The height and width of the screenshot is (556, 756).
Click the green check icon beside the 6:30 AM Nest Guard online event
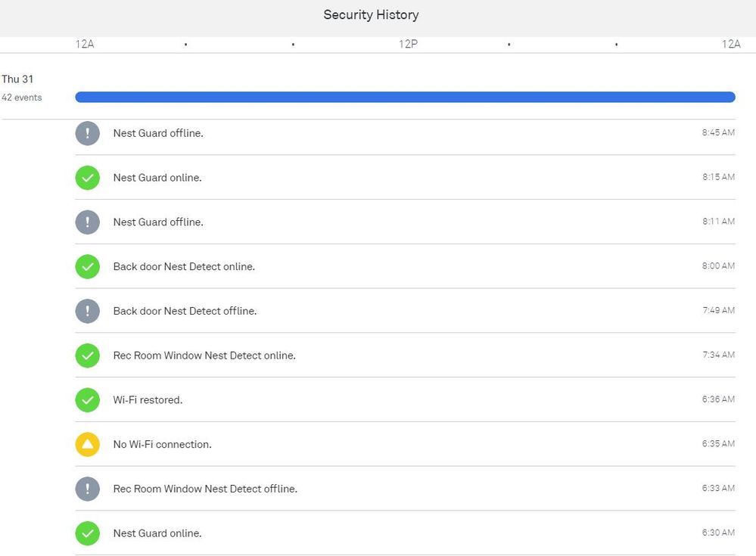[87, 533]
